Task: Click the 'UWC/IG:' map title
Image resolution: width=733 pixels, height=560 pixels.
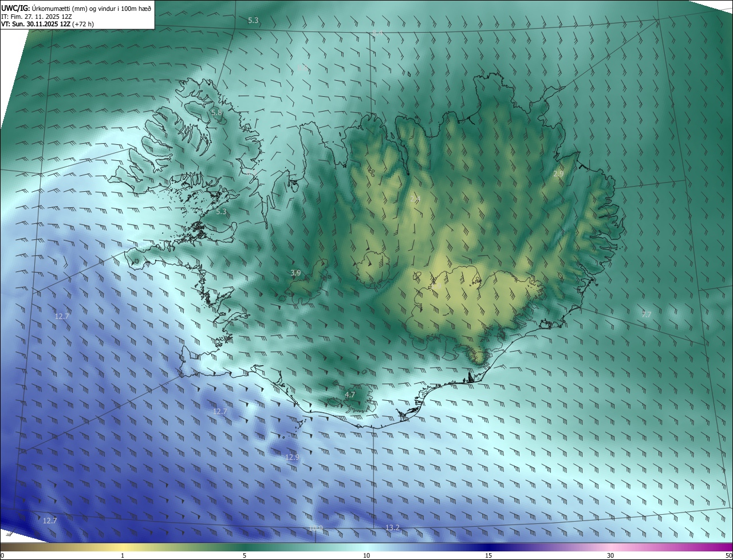Action: pos(15,8)
